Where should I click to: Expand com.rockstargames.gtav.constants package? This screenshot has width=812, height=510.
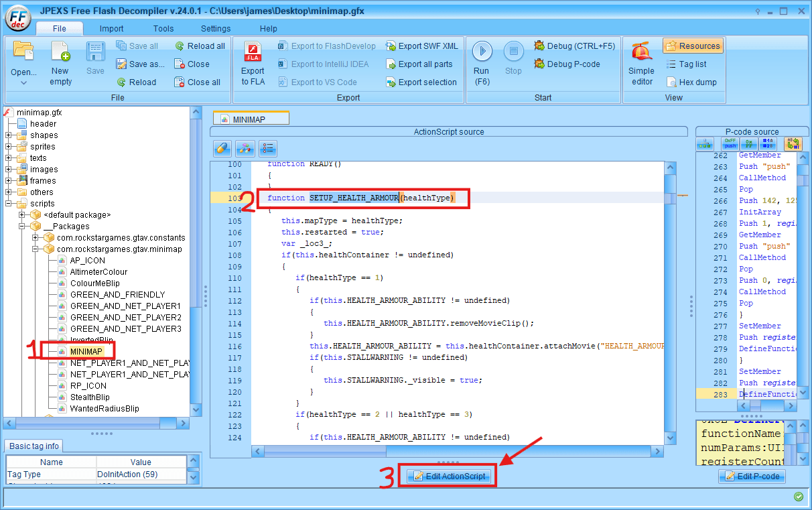tap(36, 238)
